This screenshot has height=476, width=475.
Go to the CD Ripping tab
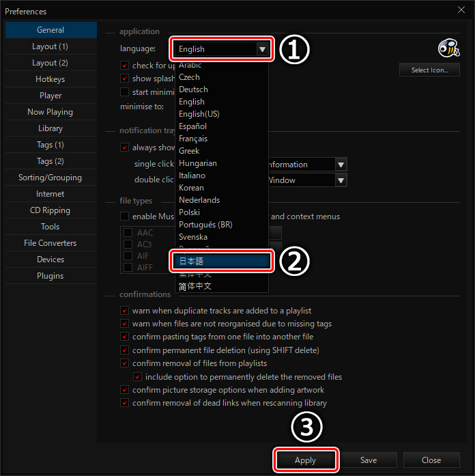51,210
